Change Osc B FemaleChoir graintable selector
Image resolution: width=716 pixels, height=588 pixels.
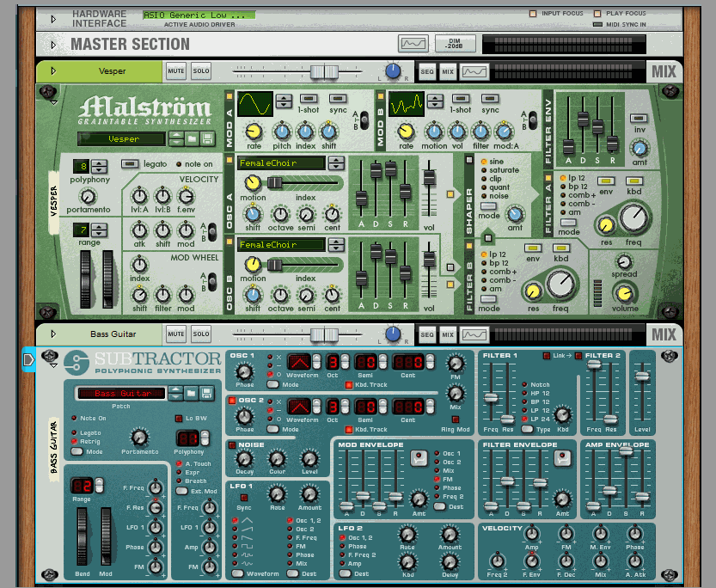(x=336, y=245)
